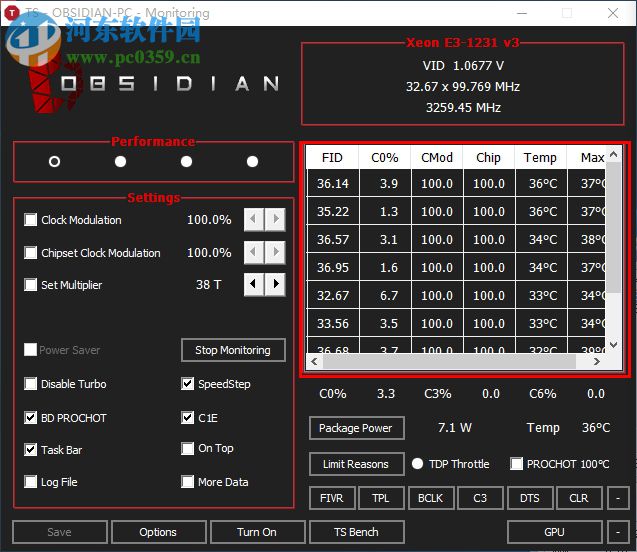Click the Save button
This screenshot has height=552, width=637.
(x=59, y=532)
